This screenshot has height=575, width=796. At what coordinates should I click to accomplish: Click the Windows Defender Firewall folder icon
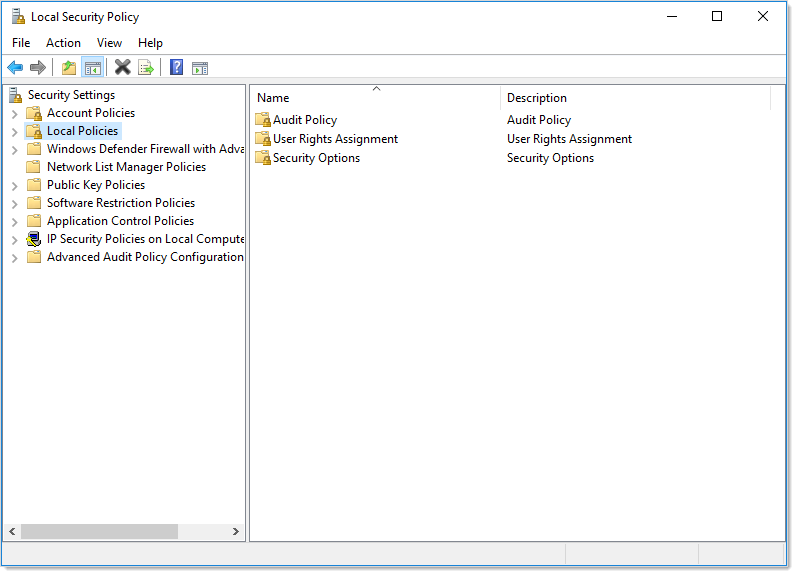pos(34,149)
